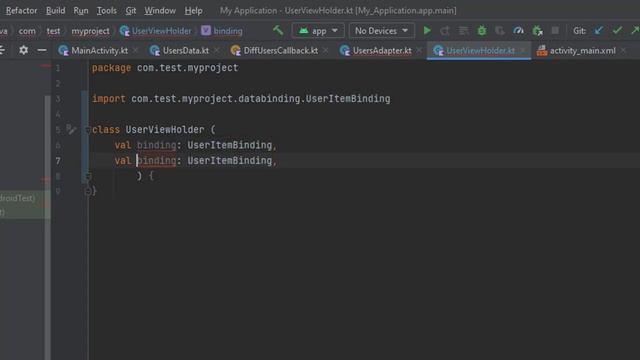640x360 pixels.
Task: Click the package declaration line text
Action: tap(165, 68)
